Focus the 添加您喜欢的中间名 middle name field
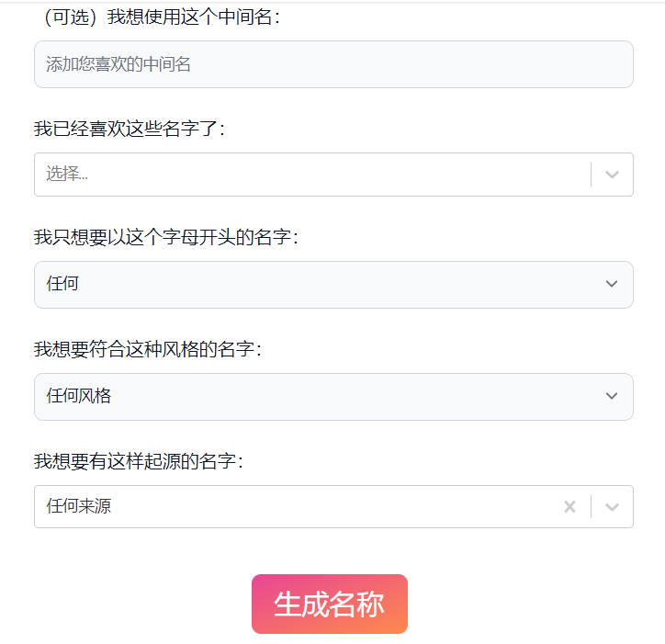 [x=333, y=64]
